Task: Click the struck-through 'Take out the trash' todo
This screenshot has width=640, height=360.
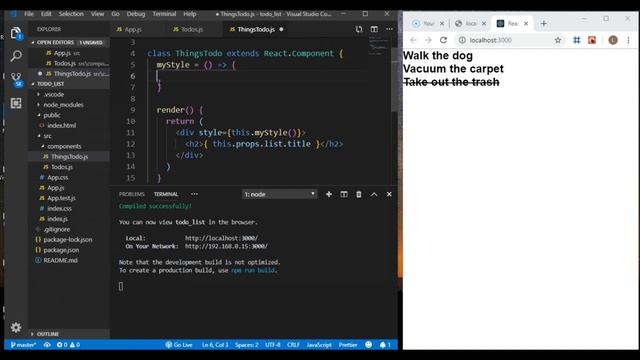Action: click(x=451, y=82)
